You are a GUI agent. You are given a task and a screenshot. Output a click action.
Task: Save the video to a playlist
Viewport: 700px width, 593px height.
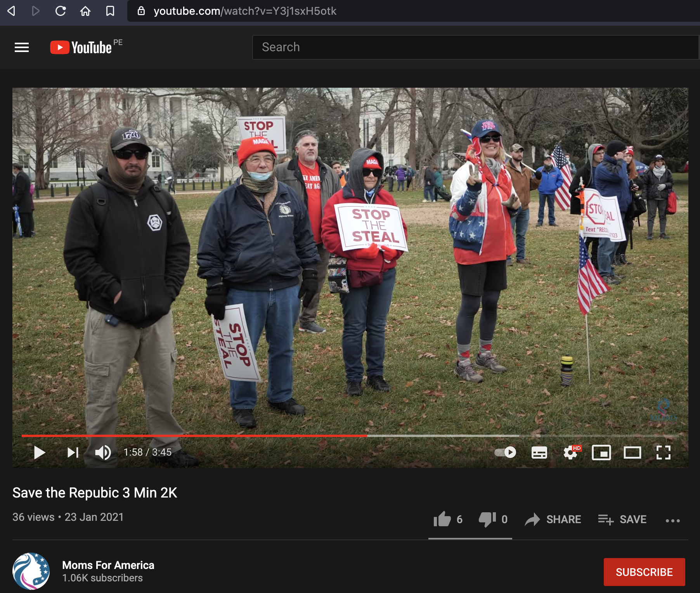pyautogui.click(x=622, y=519)
